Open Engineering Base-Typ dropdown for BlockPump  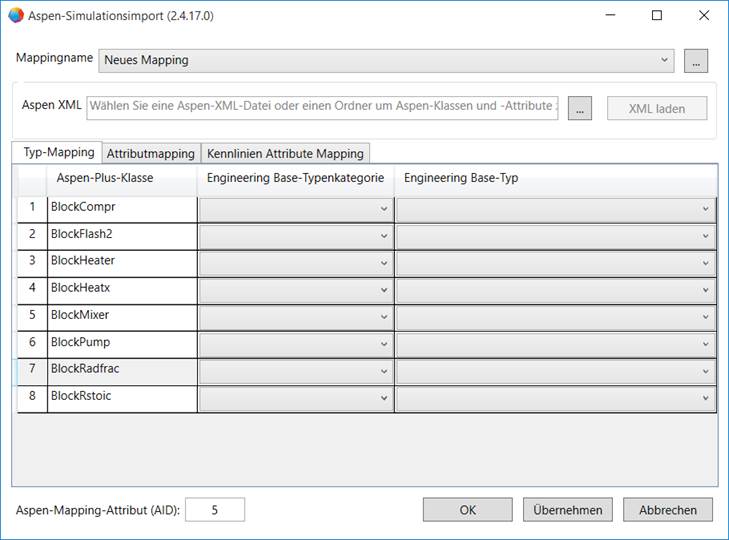[x=556, y=344]
